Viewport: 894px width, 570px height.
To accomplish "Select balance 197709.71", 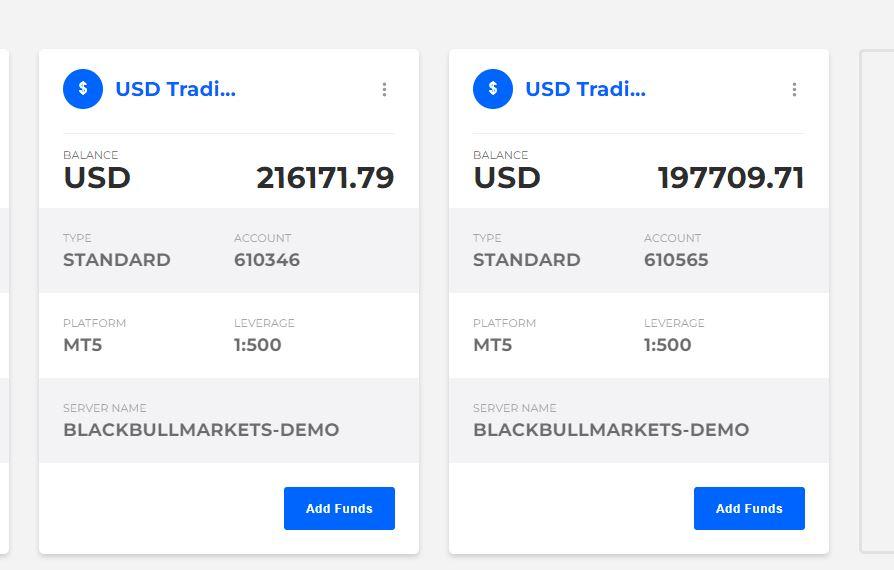I will (731, 178).
